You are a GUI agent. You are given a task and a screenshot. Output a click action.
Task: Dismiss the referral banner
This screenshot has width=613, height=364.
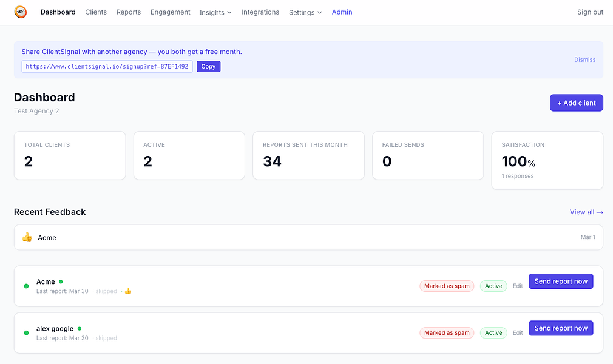(585, 59)
